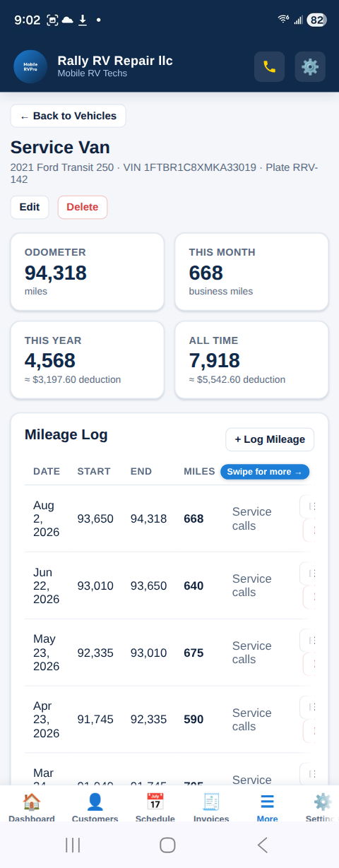The height and width of the screenshot is (868, 339).
Task: Tap the phone call icon in header
Action: coord(269,67)
